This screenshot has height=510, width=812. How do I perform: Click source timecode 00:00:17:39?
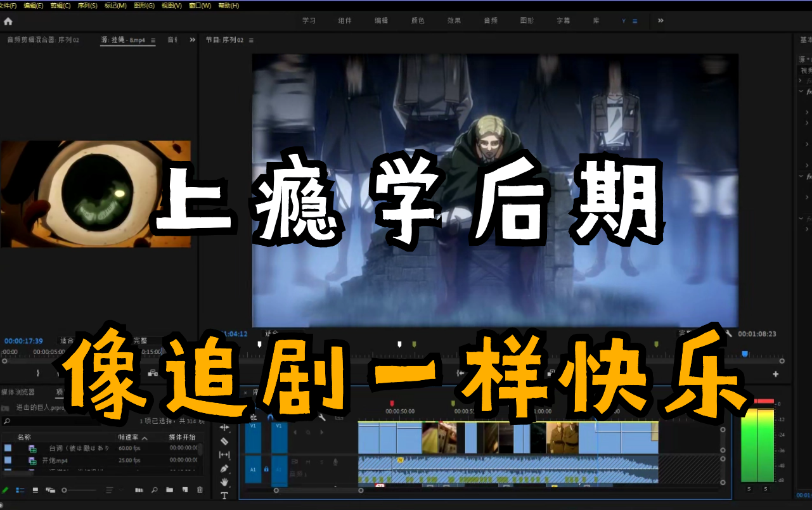point(23,341)
